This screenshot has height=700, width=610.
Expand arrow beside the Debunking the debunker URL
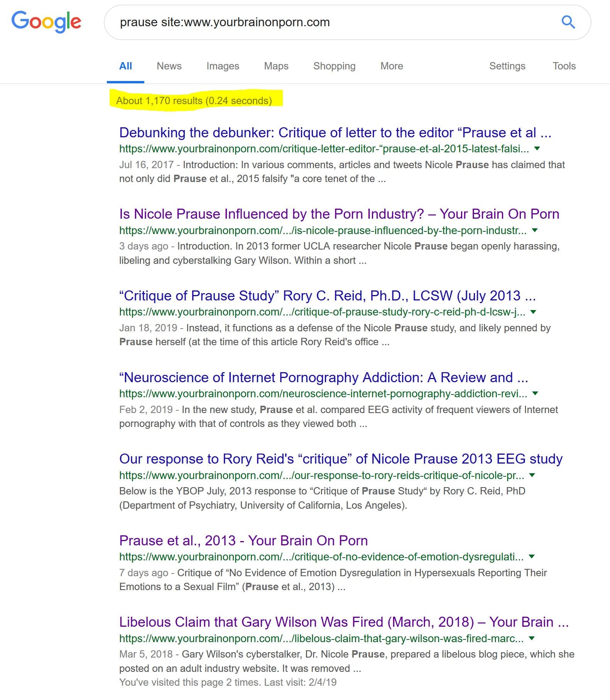pyautogui.click(x=537, y=149)
